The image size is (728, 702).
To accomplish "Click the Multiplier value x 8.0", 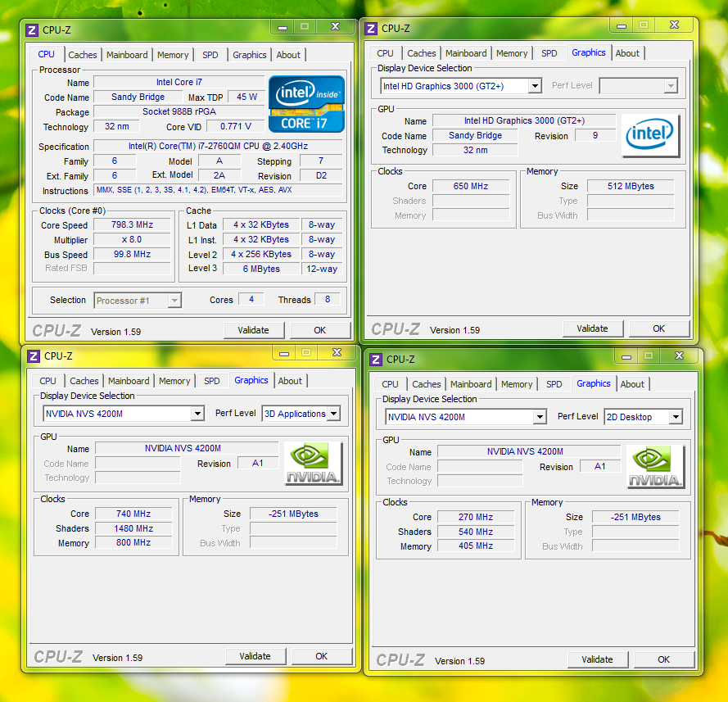I will click(x=132, y=239).
